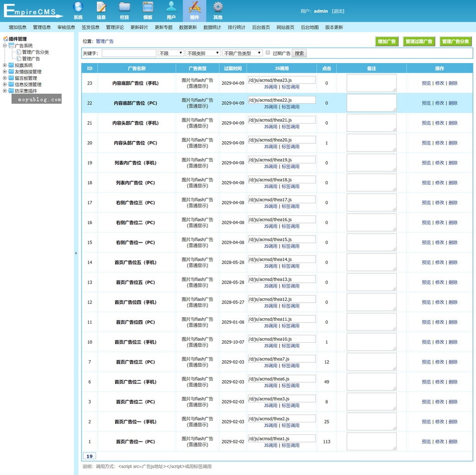Select 管理广告分类 in the sidebar tree
Screen dimensions: 476x475
pyautogui.click(x=36, y=52)
